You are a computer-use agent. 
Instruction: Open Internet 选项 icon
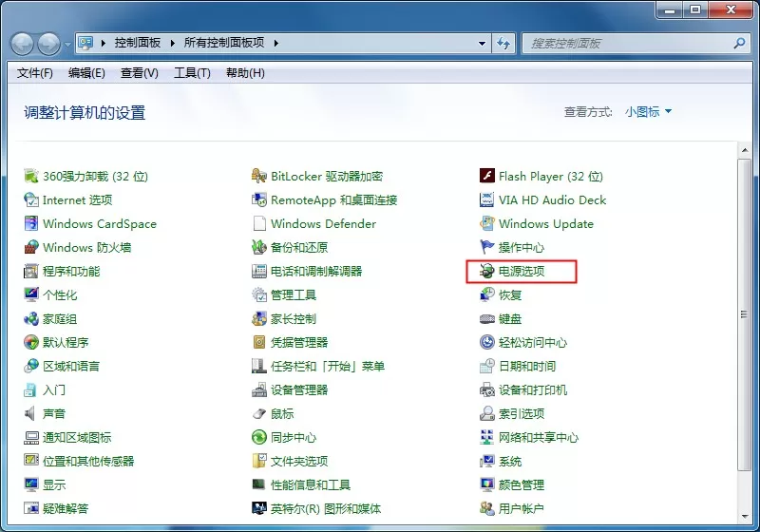click(x=31, y=199)
